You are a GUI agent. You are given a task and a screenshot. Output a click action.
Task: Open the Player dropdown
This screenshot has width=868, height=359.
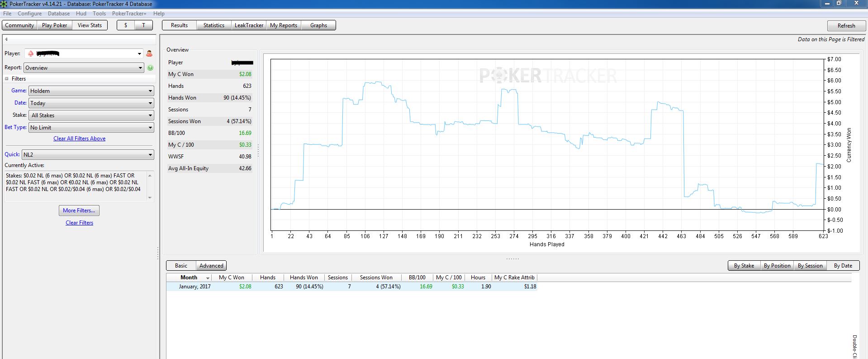[139, 54]
